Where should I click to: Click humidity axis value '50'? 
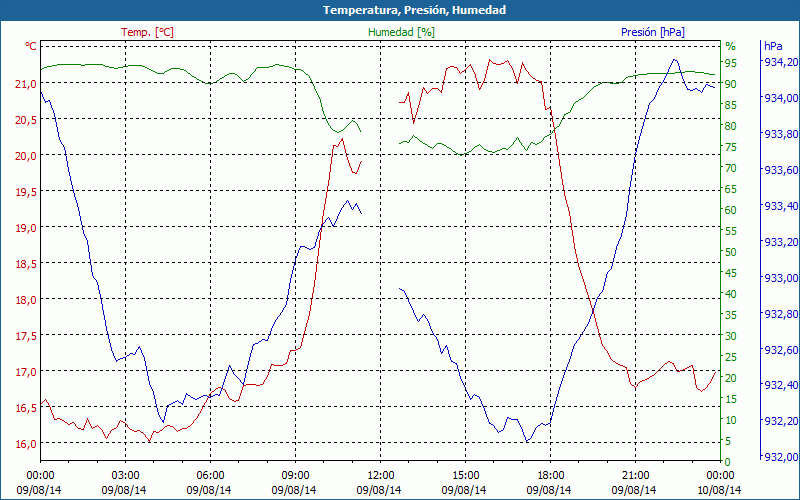[x=731, y=252]
